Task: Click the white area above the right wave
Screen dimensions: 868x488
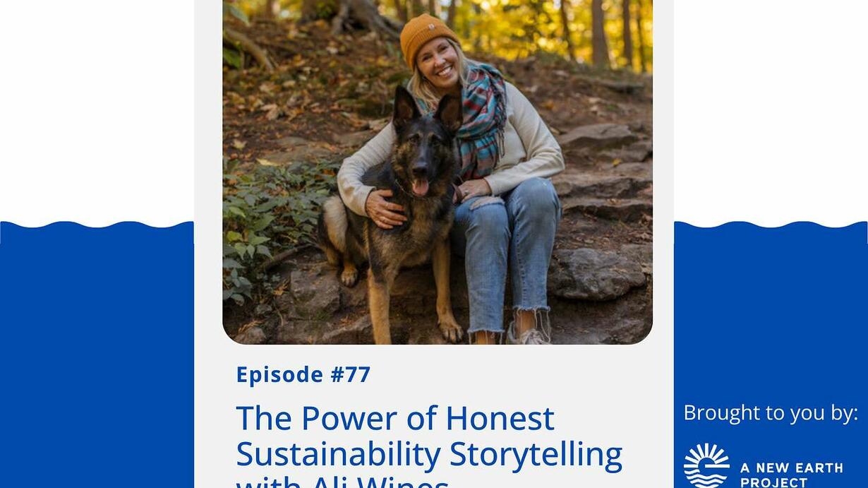Action: [x=771, y=106]
